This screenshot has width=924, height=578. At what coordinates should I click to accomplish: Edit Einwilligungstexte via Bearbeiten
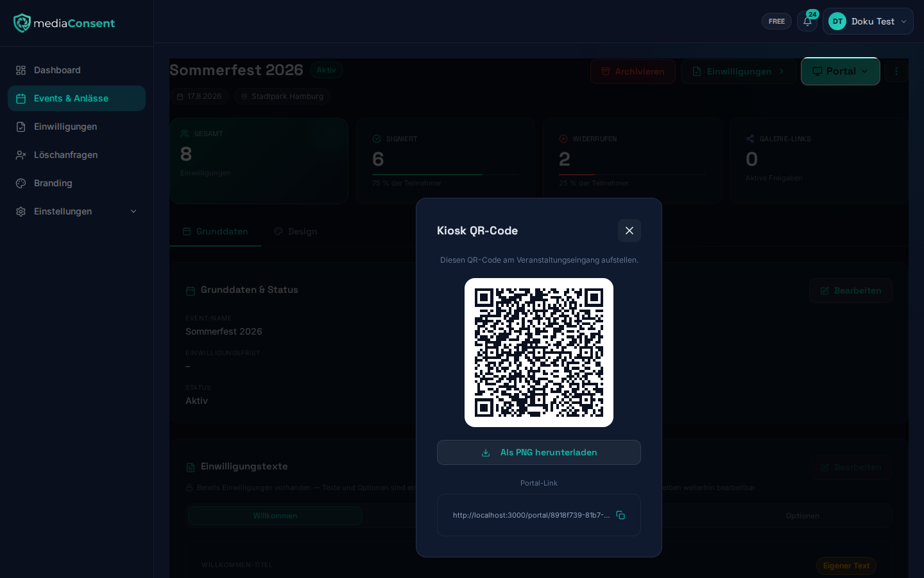click(851, 467)
